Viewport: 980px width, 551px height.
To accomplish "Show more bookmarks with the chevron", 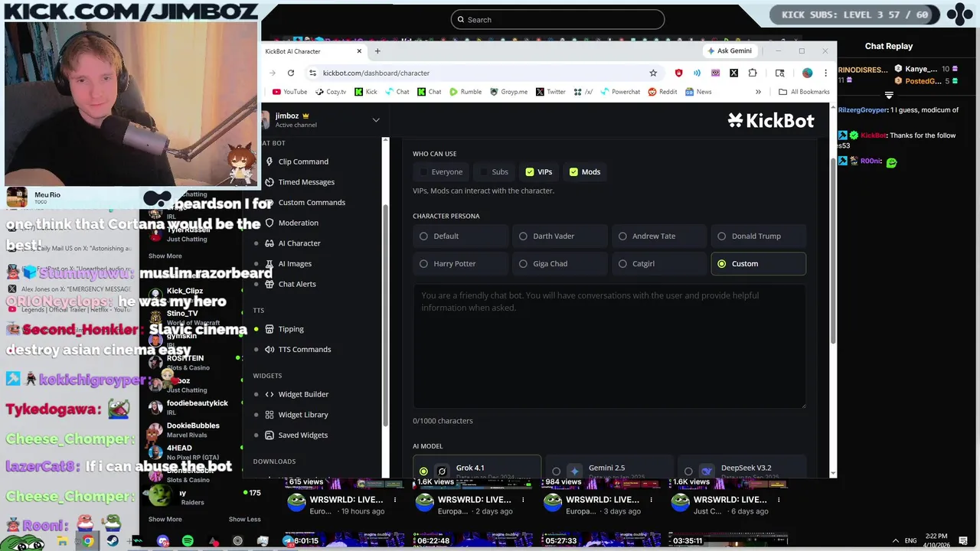I will click(758, 92).
